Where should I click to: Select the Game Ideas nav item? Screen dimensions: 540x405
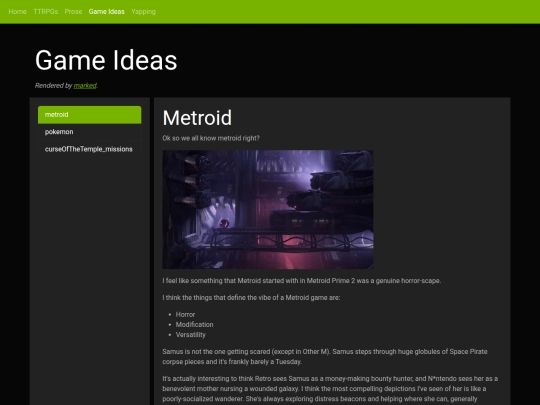(106, 12)
